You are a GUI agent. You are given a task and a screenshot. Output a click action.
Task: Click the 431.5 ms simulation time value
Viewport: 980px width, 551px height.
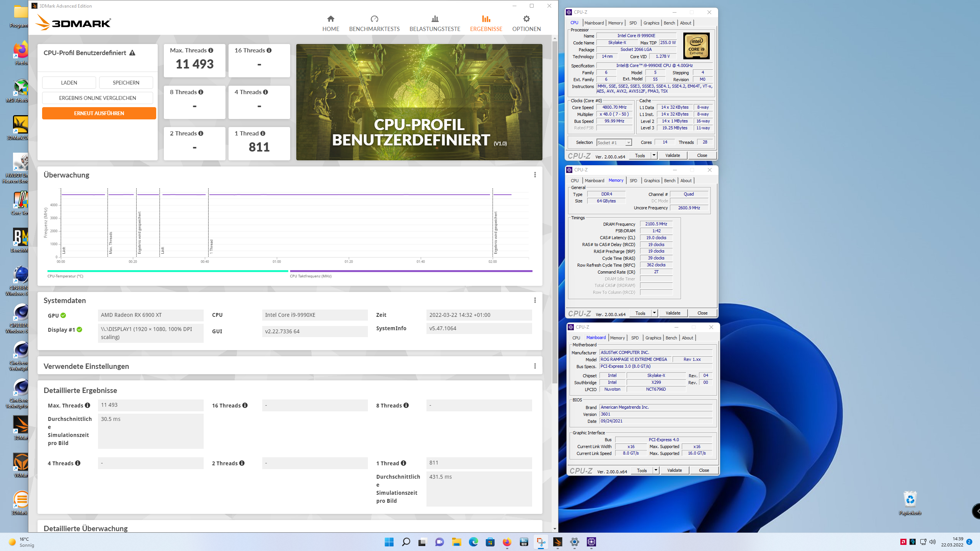479,489
